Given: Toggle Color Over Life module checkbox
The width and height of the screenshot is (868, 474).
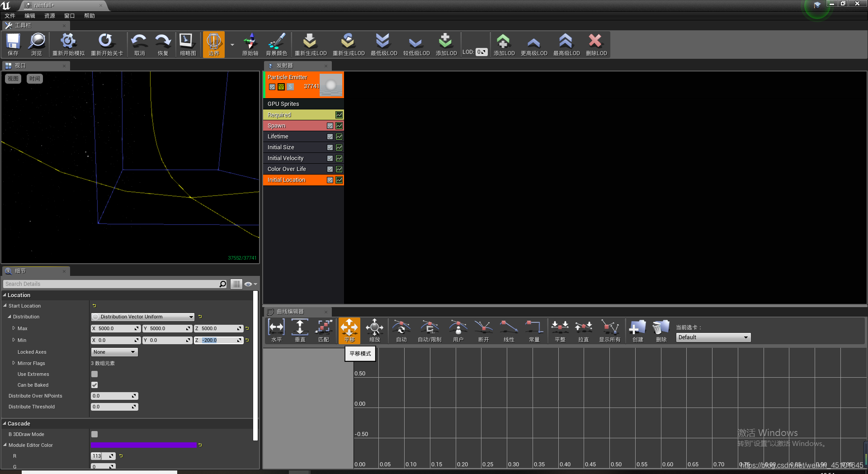Looking at the screenshot, I should [330, 169].
